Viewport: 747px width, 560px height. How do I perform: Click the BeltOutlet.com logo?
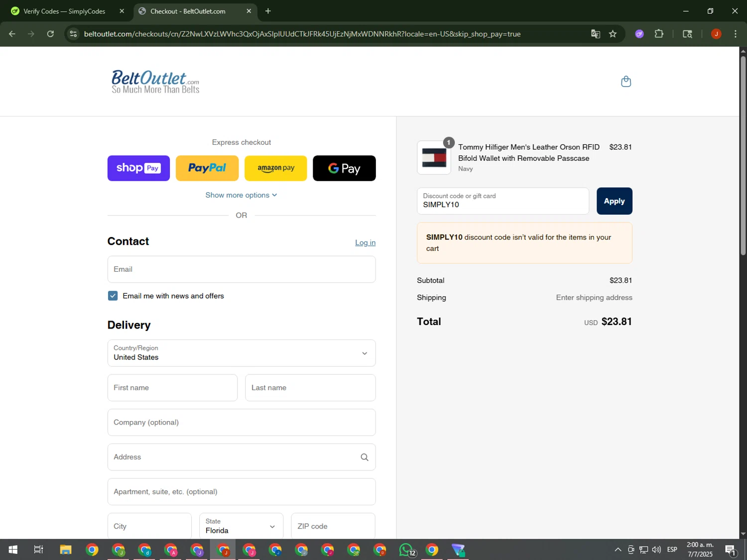pos(155,82)
